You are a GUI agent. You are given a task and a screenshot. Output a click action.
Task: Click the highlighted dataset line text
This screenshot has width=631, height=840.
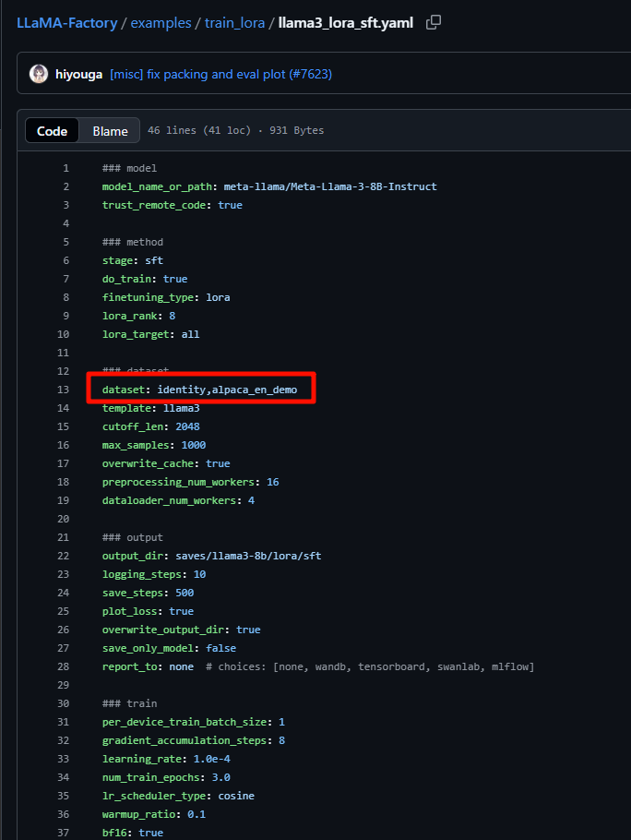[199, 390]
